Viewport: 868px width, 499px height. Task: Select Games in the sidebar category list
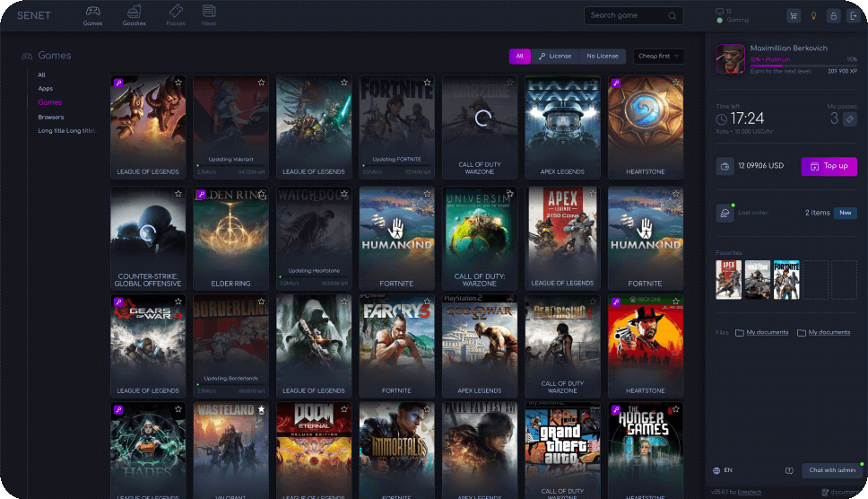(x=50, y=102)
